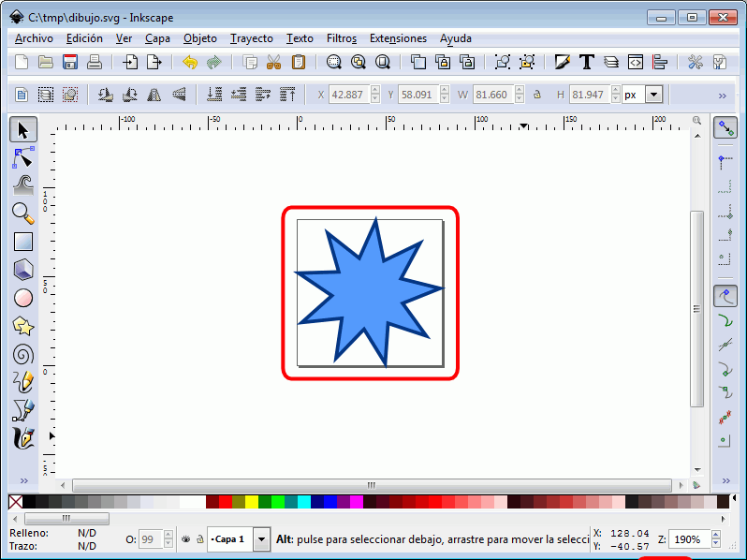The image size is (747, 560).
Task: Open the Trayecto menu
Action: pyautogui.click(x=251, y=38)
